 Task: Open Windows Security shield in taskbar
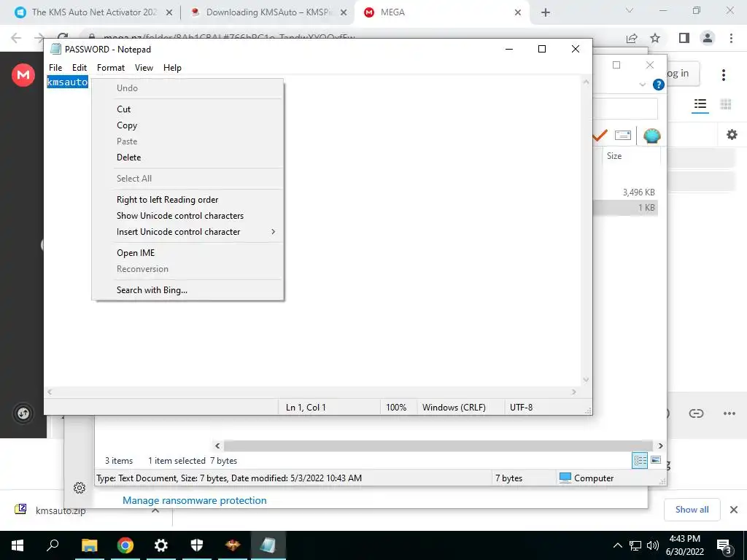197,545
